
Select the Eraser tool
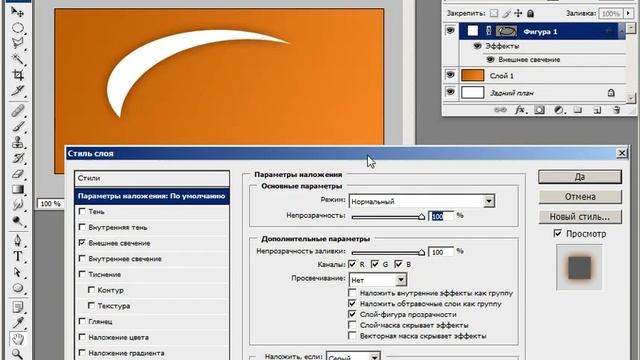point(18,173)
